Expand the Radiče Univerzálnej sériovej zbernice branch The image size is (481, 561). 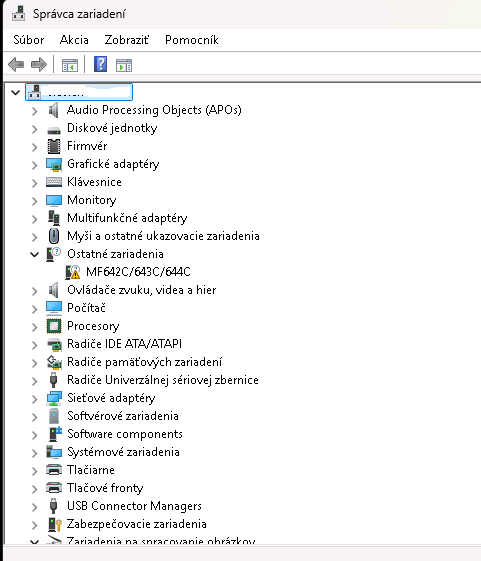pyautogui.click(x=34, y=381)
